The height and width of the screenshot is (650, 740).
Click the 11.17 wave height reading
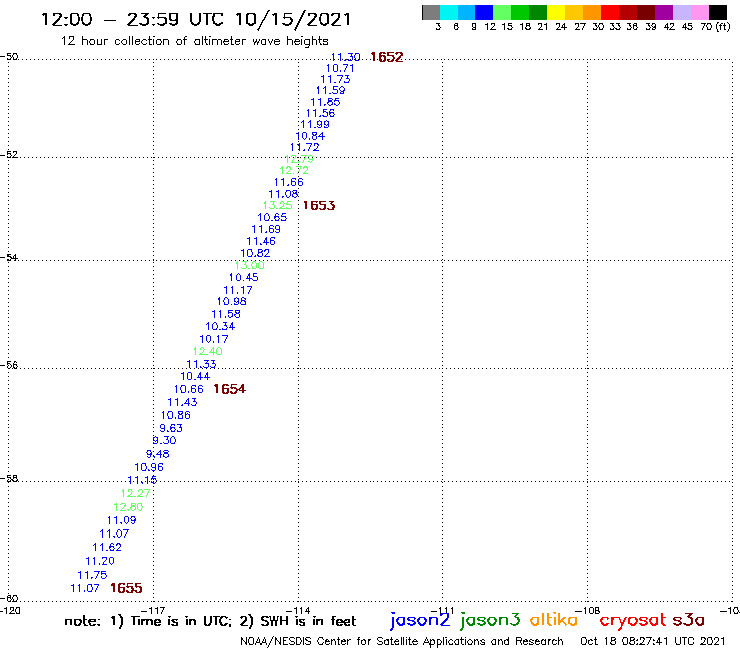[x=238, y=290]
